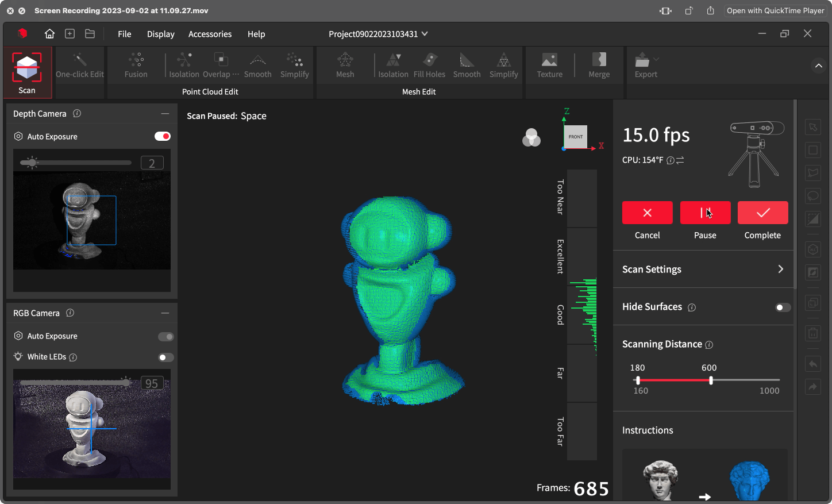832x504 pixels.
Task: Select the rectangle selection tool on right sidebar
Action: (x=813, y=150)
